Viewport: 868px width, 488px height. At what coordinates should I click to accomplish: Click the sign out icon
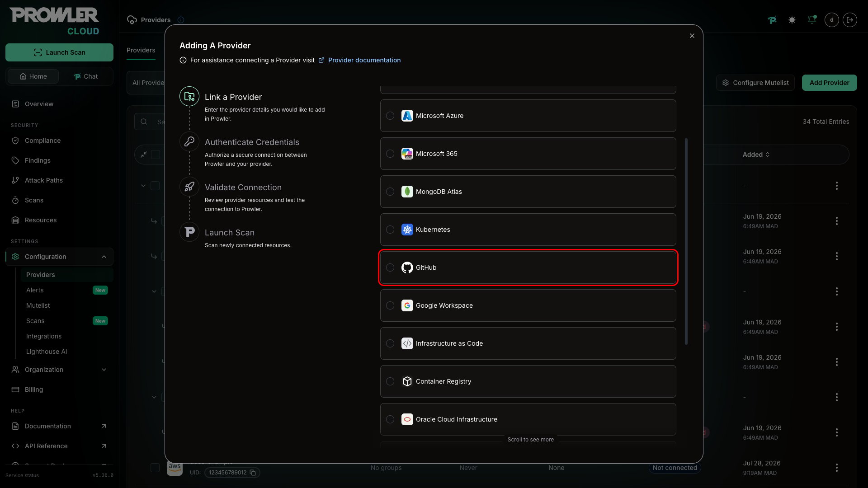point(850,20)
